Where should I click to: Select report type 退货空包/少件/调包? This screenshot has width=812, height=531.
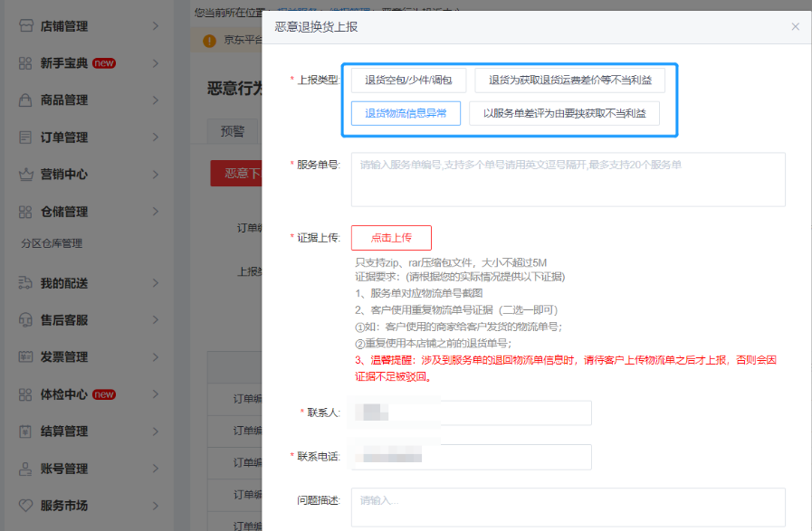(409, 80)
